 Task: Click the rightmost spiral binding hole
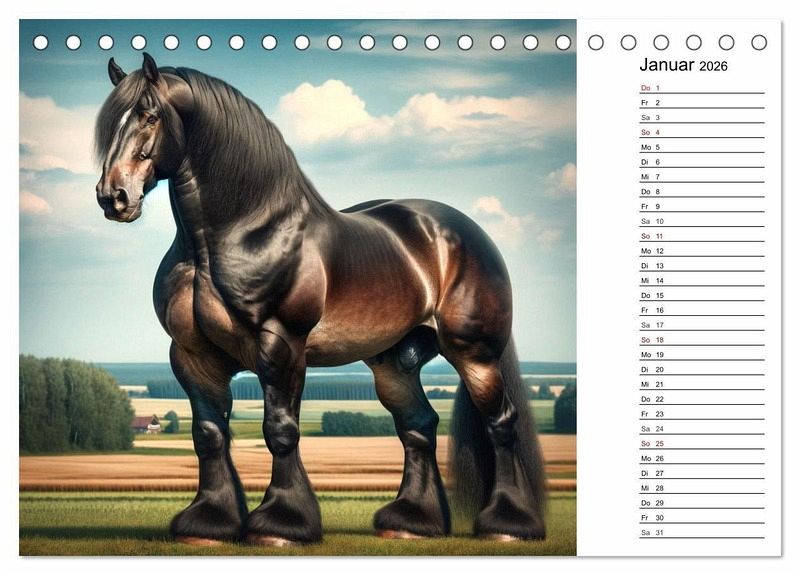click(x=759, y=43)
